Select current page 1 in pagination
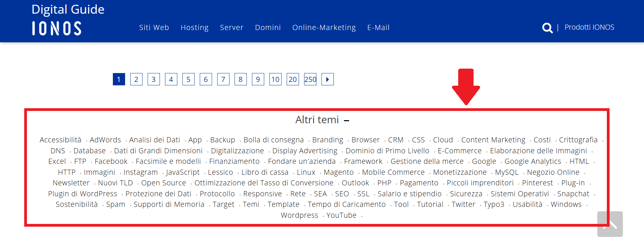Image resolution: width=644 pixels, height=241 pixels. coord(119,79)
